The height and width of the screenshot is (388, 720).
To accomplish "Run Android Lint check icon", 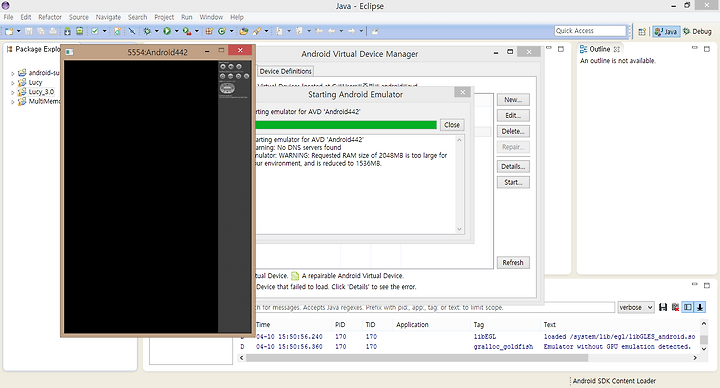I will pos(95,31).
